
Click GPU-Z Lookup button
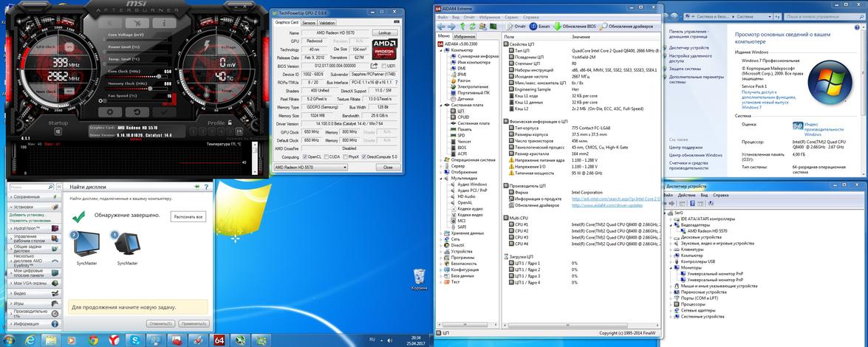pyautogui.click(x=384, y=33)
